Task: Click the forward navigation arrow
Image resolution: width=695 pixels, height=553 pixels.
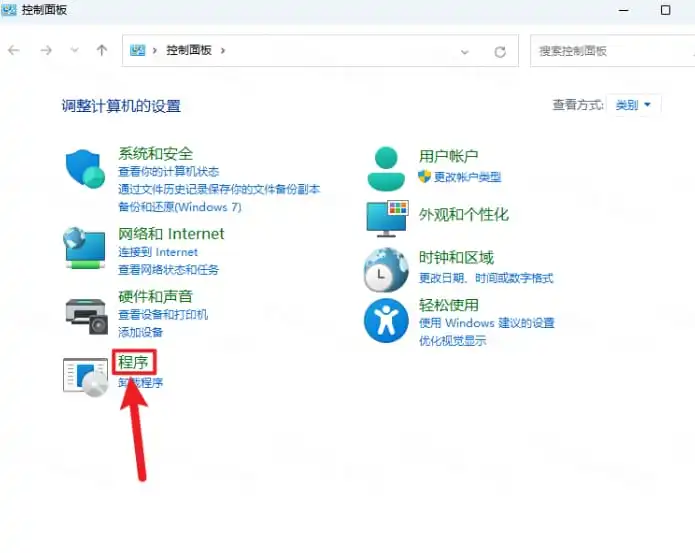Action: pyautogui.click(x=46, y=51)
